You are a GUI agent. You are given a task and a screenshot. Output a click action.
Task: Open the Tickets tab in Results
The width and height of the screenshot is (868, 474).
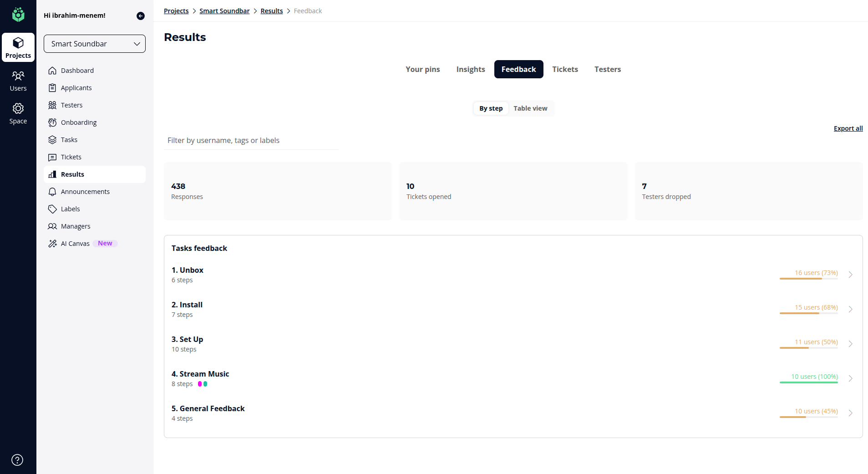click(x=565, y=69)
